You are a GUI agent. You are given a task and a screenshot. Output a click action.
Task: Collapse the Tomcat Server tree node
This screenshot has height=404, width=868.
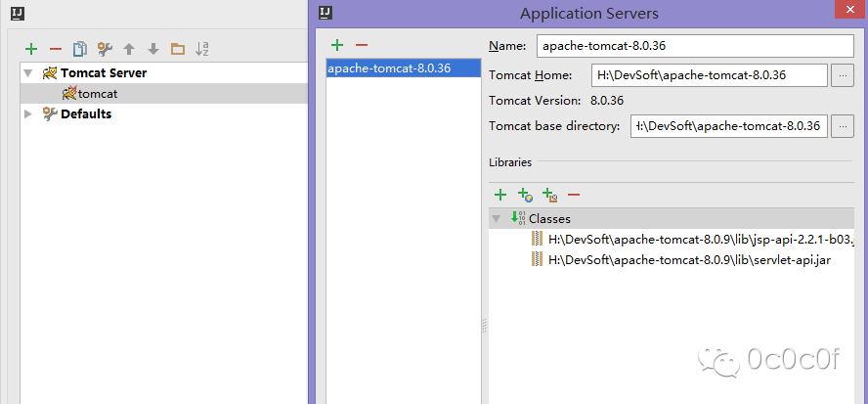tap(28, 73)
